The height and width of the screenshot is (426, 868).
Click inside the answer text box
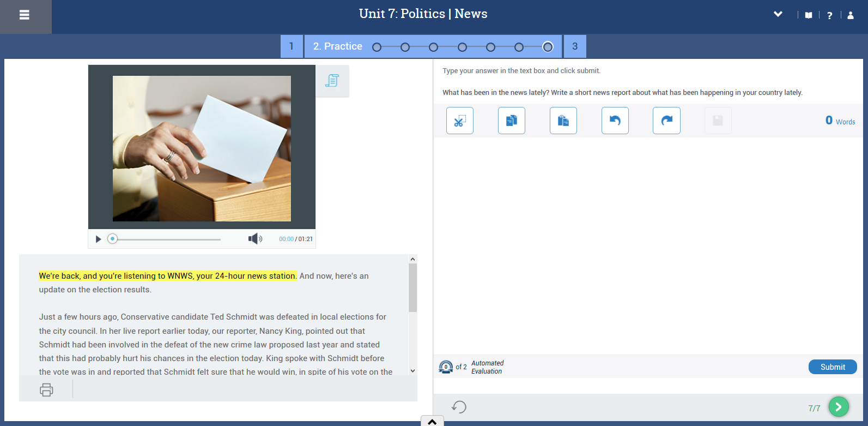(x=648, y=245)
